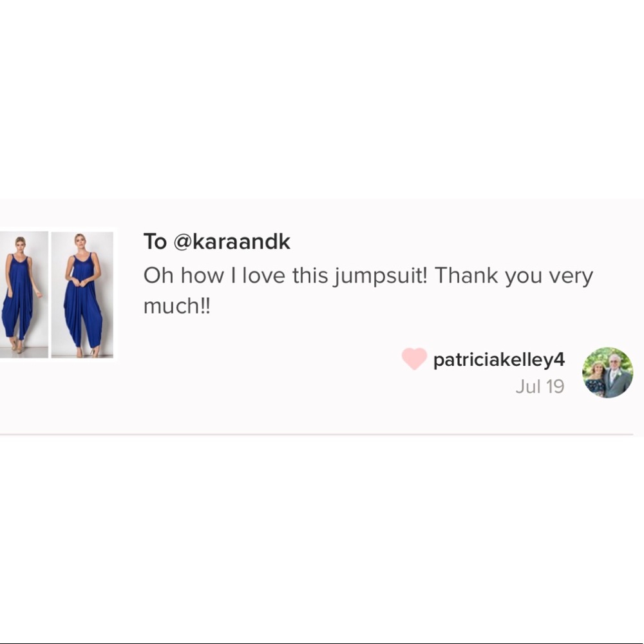Open the patriciakelley4 username link
Image resolution: width=644 pixels, height=644 pixels.
pyautogui.click(x=499, y=360)
